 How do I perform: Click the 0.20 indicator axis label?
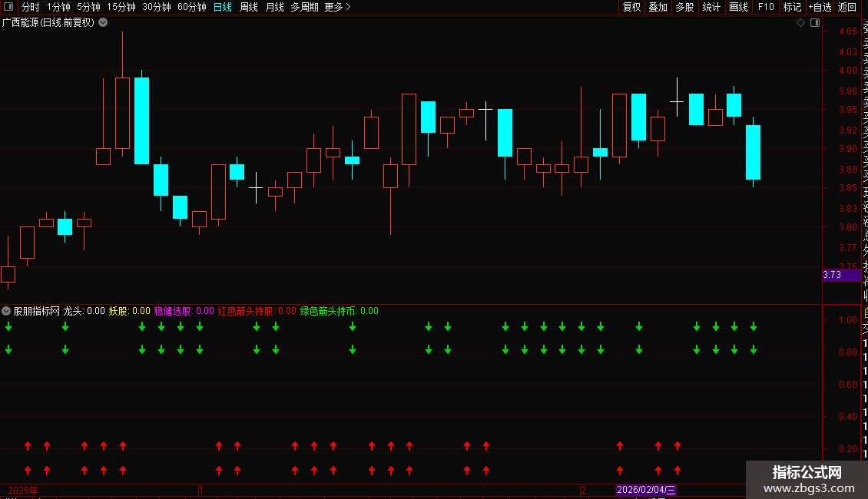(x=848, y=448)
